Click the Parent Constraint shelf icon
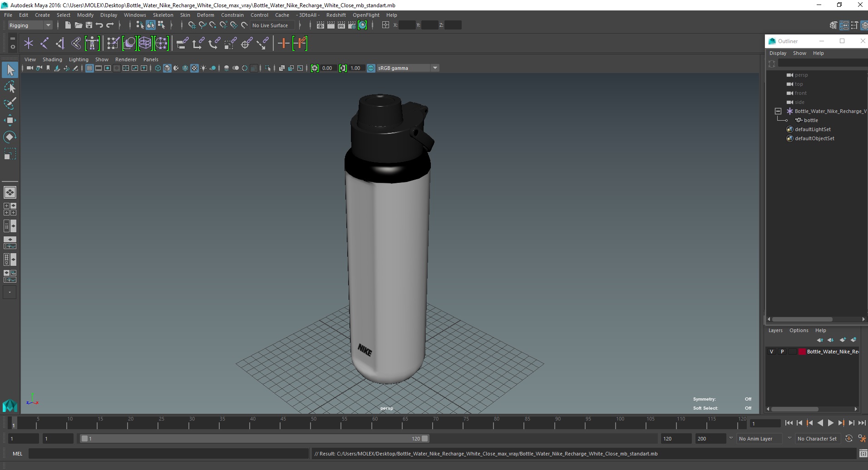The image size is (868, 470). click(182, 43)
